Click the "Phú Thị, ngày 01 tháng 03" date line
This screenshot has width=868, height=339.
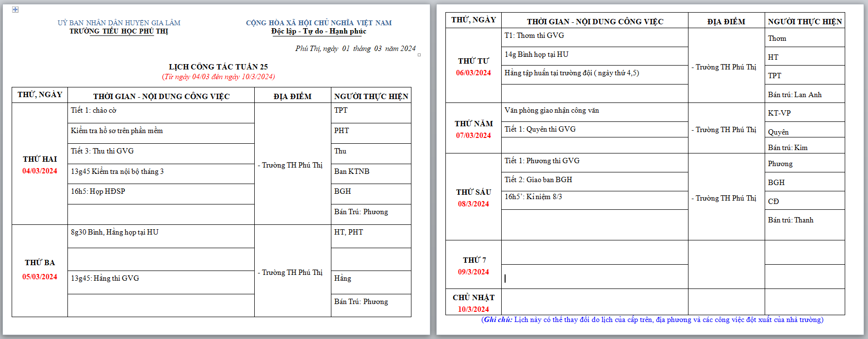tap(355, 49)
